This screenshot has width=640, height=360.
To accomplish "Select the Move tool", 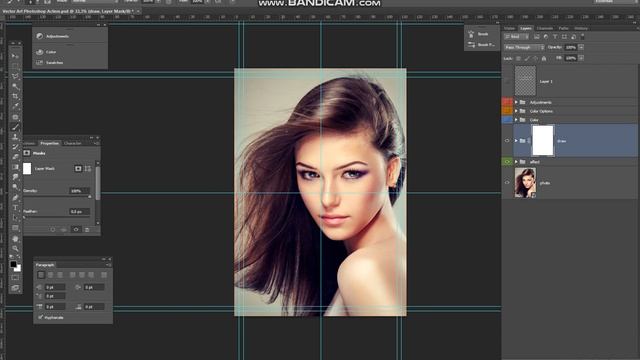I will click(x=15, y=56).
